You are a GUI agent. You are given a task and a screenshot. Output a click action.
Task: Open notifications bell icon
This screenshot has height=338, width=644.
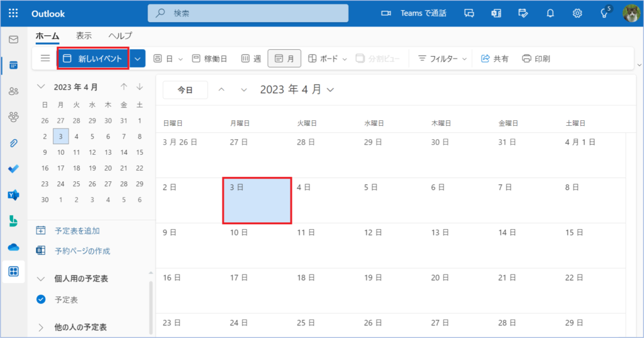point(550,13)
